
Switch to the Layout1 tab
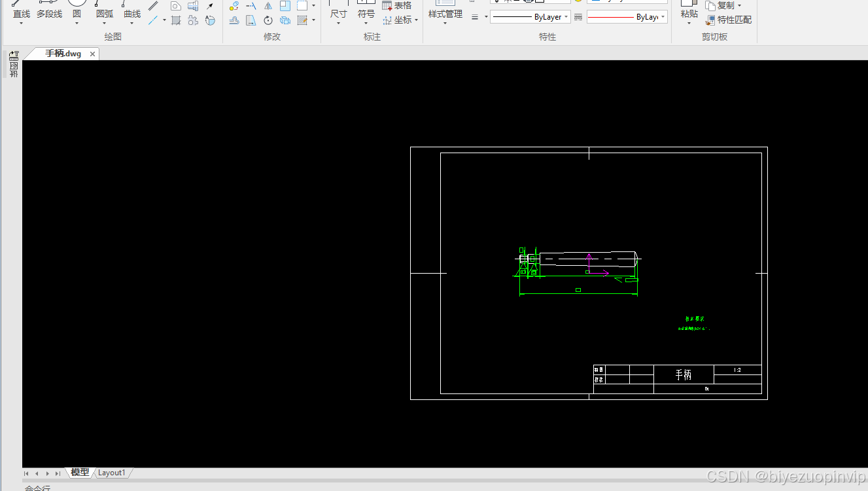pyautogui.click(x=112, y=473)
